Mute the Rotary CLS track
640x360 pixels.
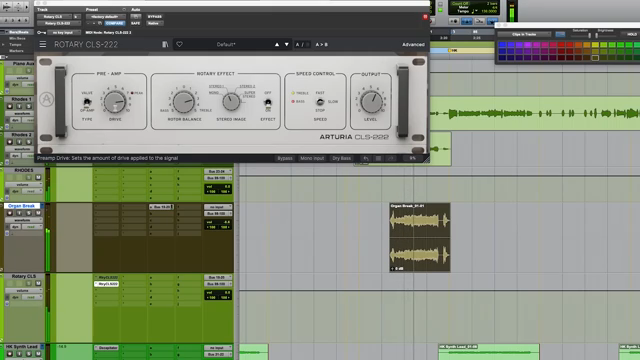coord(38,283)
